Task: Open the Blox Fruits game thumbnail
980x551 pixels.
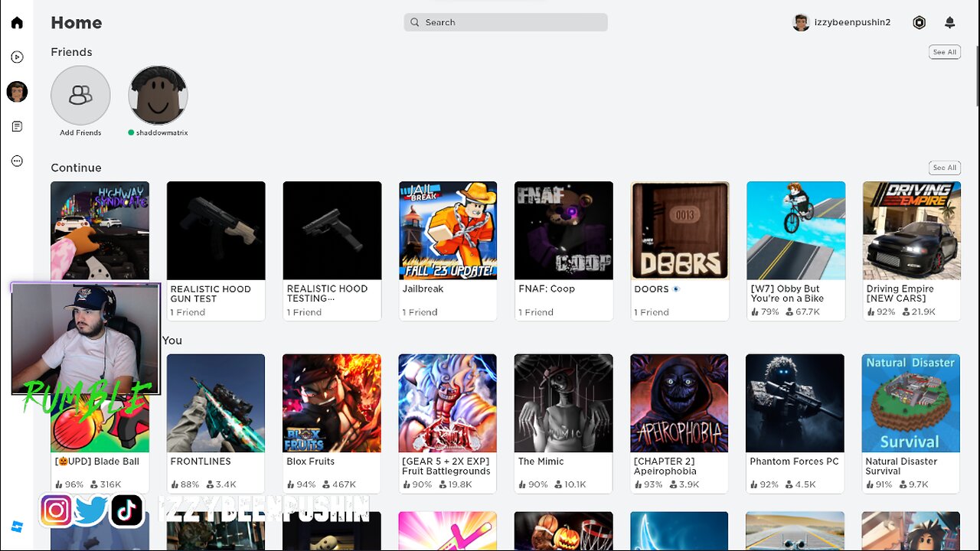Action: click(x=332, y=403)
